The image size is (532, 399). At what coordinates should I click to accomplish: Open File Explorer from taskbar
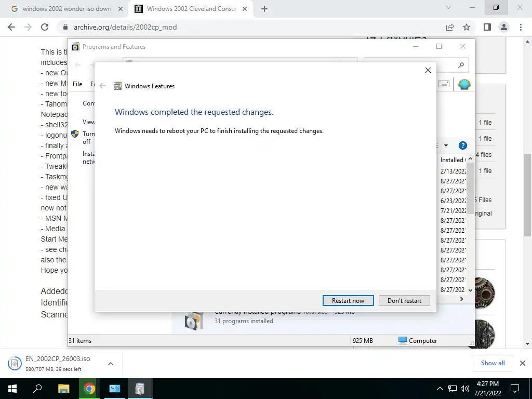(63, 389)
